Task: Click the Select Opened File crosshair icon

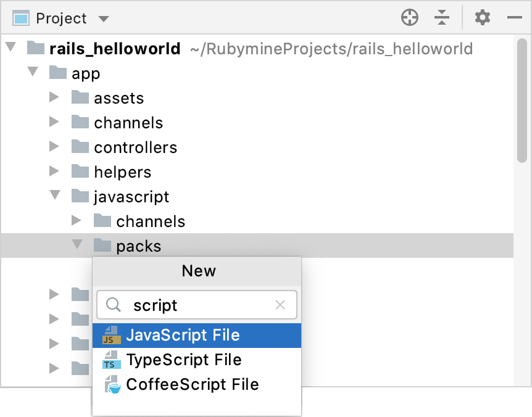Action: coord(409,17)
